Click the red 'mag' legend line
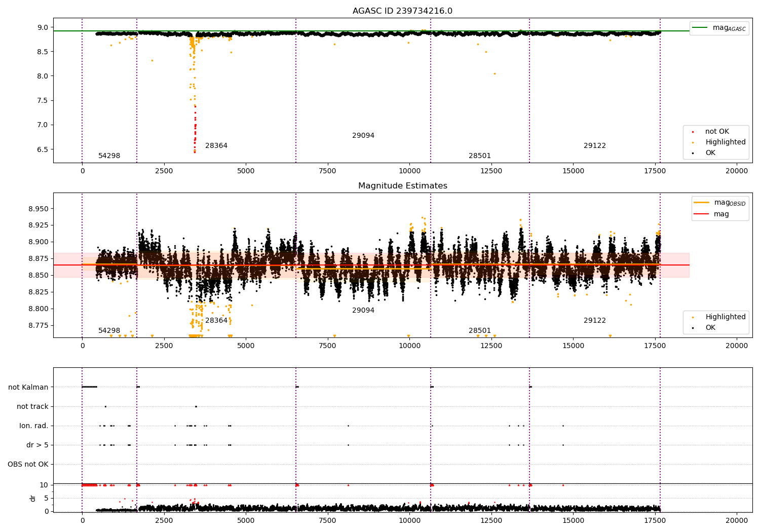760x532 pixels. (702, 214)
